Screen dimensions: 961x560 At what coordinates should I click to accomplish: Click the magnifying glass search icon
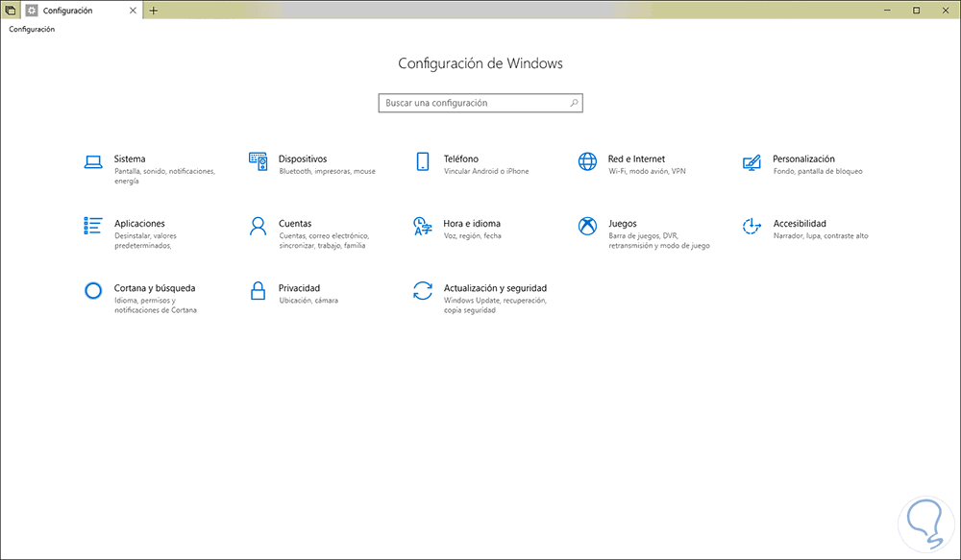coord(574,103)
